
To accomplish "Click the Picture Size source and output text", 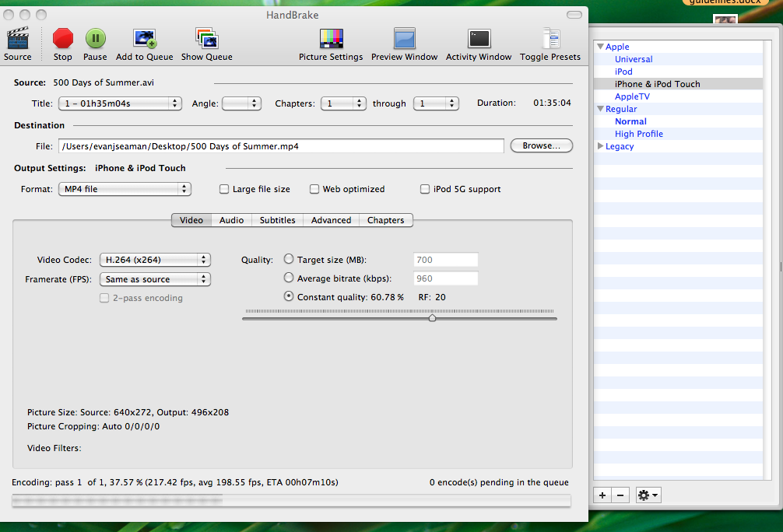I will click(x=128, y=412).
